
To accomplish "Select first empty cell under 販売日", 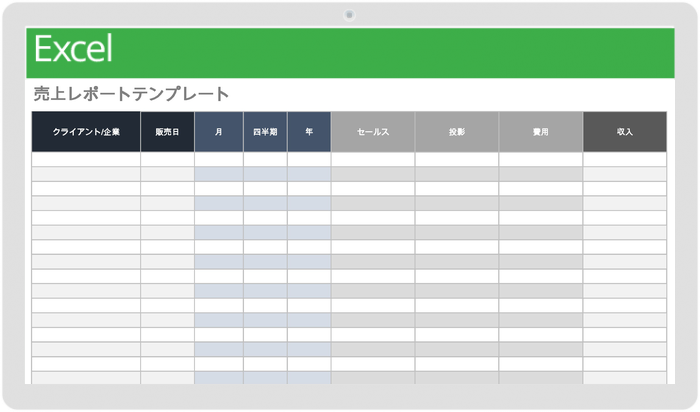I will click(x=167, y=159).
